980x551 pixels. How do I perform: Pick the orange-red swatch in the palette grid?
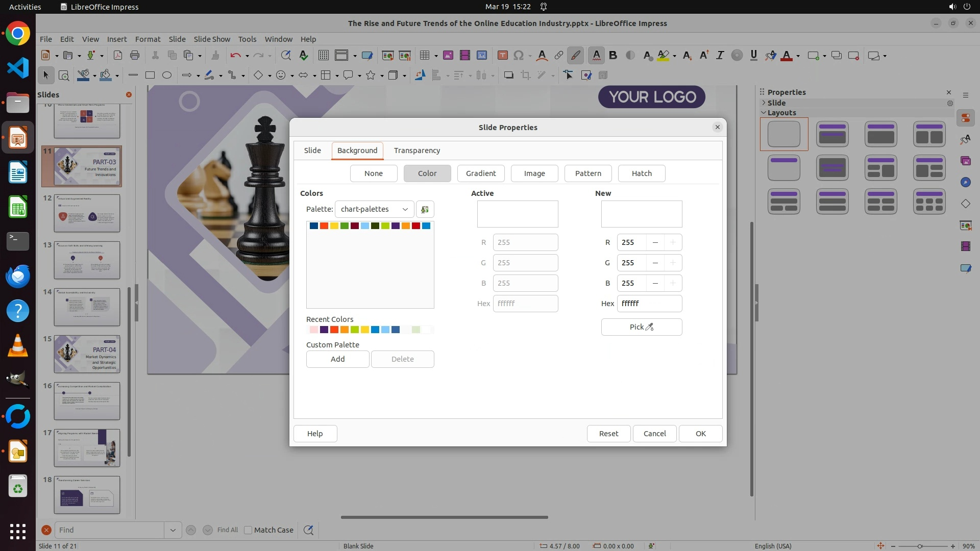[324, 226]
